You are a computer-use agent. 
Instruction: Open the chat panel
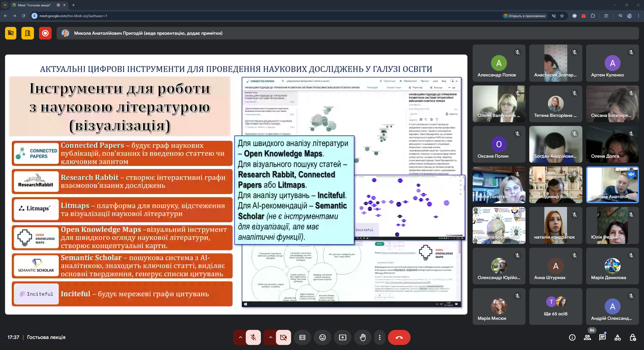(602, 337)
